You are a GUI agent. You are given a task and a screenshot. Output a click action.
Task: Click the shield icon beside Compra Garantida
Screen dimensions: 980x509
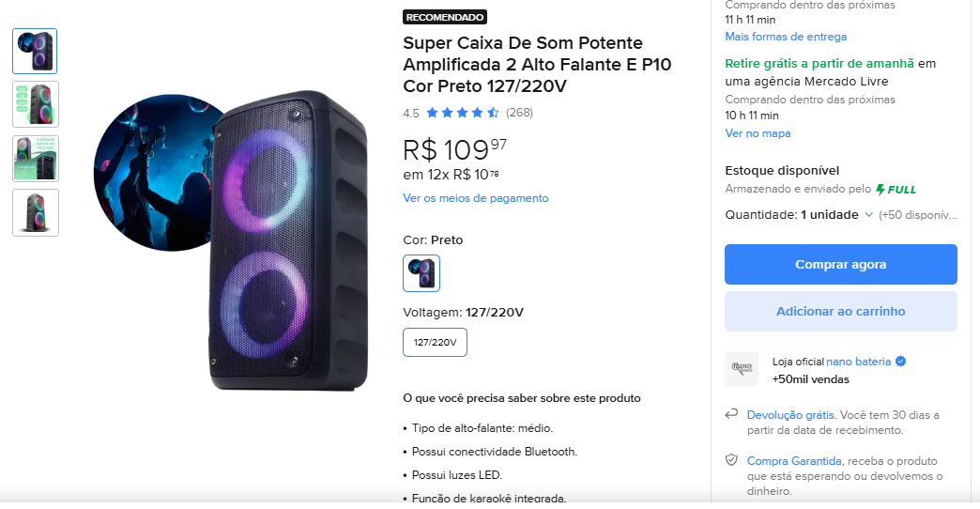(x=732, y=460)
